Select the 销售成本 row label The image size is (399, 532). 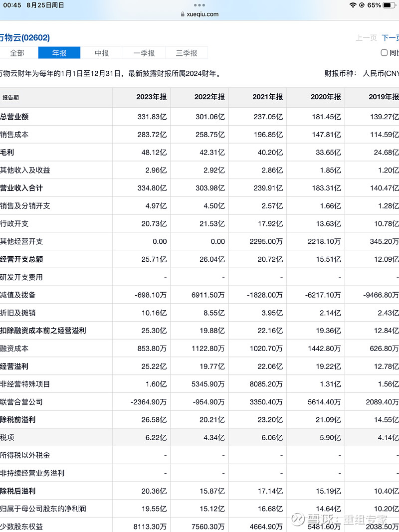point(14,135)
